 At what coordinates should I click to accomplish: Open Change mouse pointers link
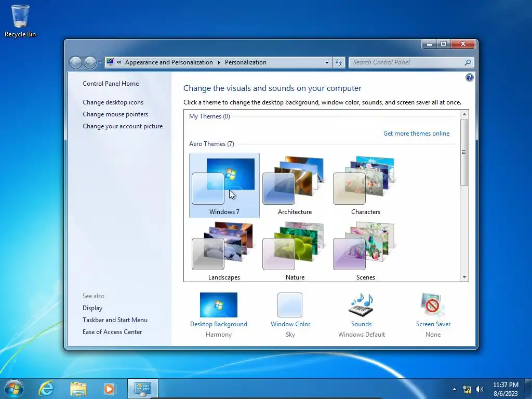[x=115, y=114]
